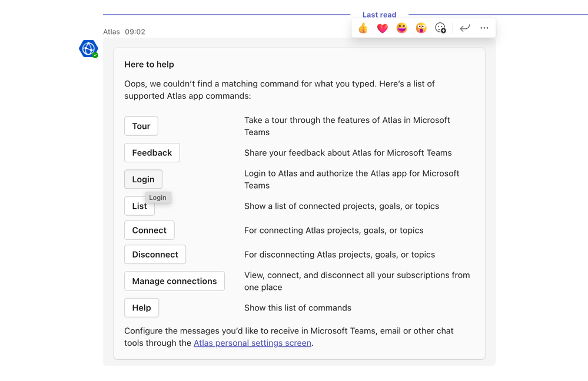The image size is (588, 381).
Task: Click the Atlas bot avatar
Action: point(88,49)
